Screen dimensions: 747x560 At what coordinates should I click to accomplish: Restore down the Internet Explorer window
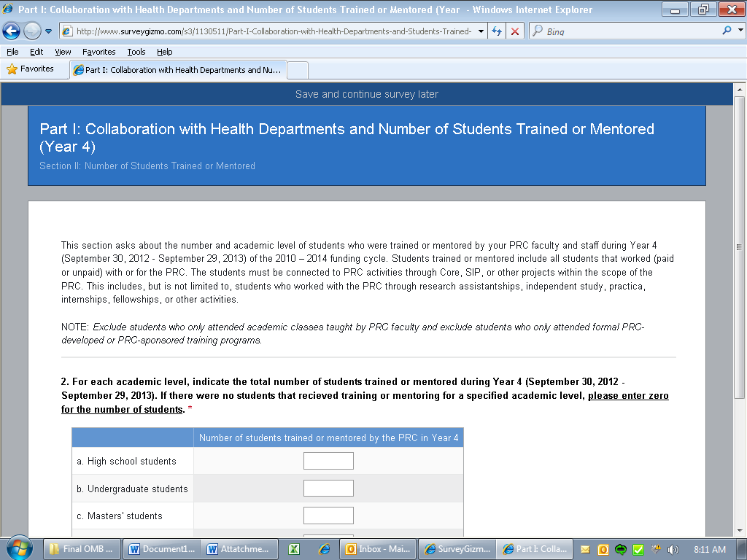703,9
